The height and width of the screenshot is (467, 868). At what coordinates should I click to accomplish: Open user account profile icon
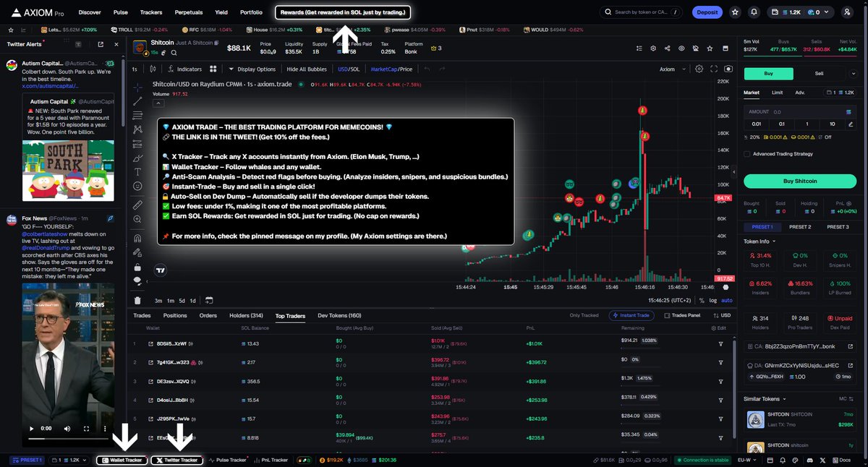tap(847, 12)
